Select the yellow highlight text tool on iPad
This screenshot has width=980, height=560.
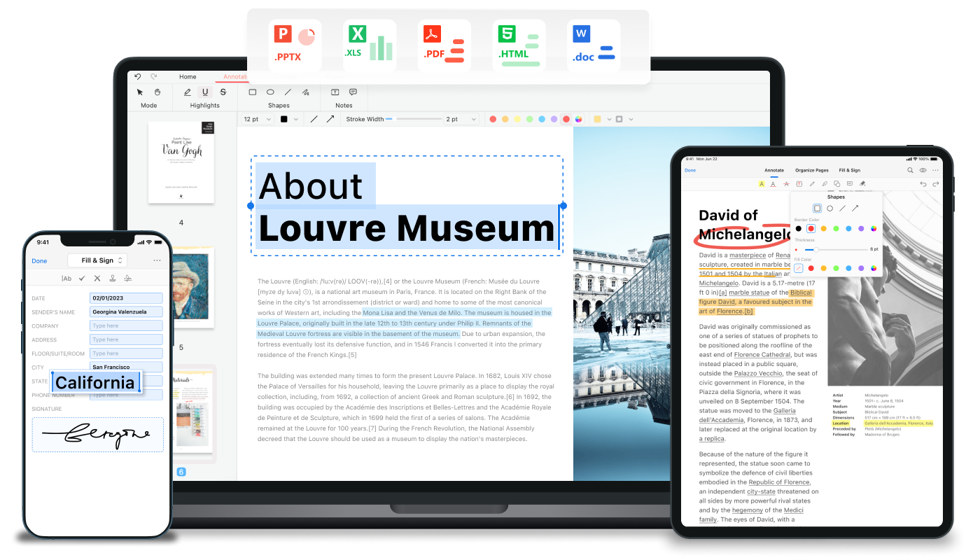761,183
